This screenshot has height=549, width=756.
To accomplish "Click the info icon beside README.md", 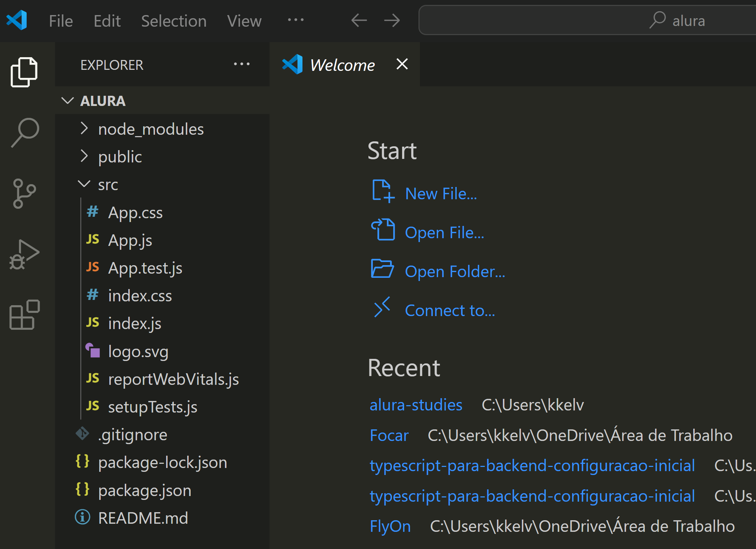I will (x=83, y=517).
